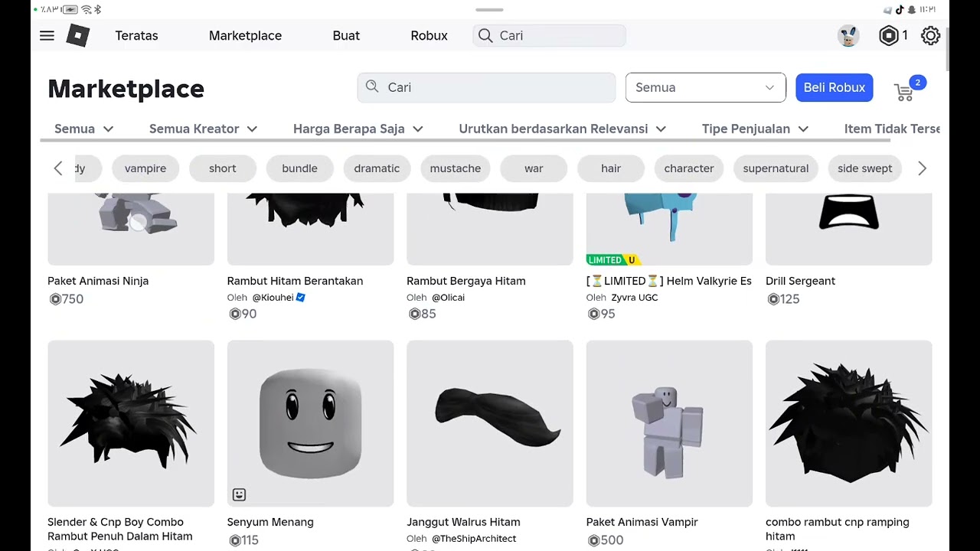Open the settings gear icon
The width and height of the screenshot is (980, 551).
point(930,35)
